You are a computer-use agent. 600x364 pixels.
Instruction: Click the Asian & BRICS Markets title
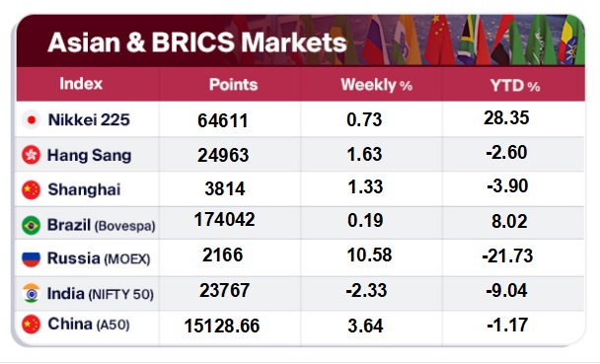tap(197, 42)
